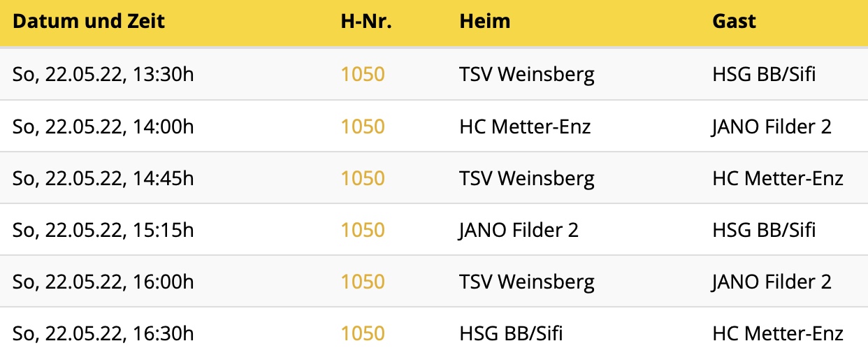This screenshot has height=355, width=868.
Task: Open hall 1050 link for 15:15h match
Action: (x=363, y=230)
